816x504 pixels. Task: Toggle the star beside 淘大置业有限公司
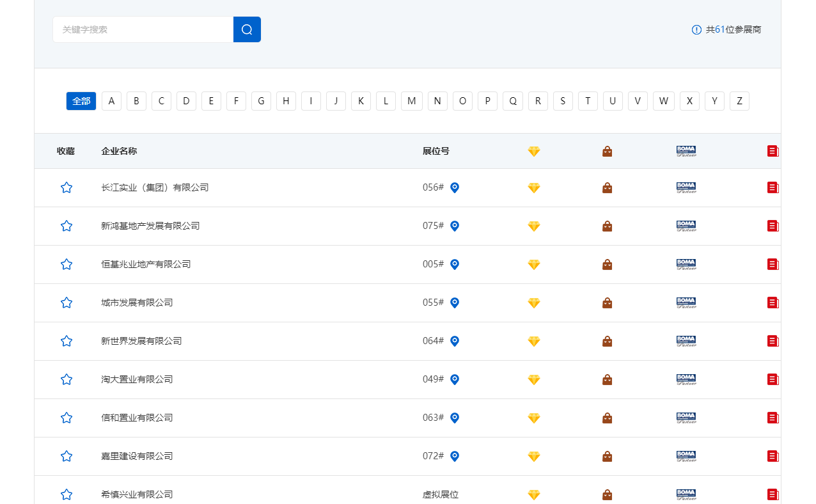click(67, 379)
